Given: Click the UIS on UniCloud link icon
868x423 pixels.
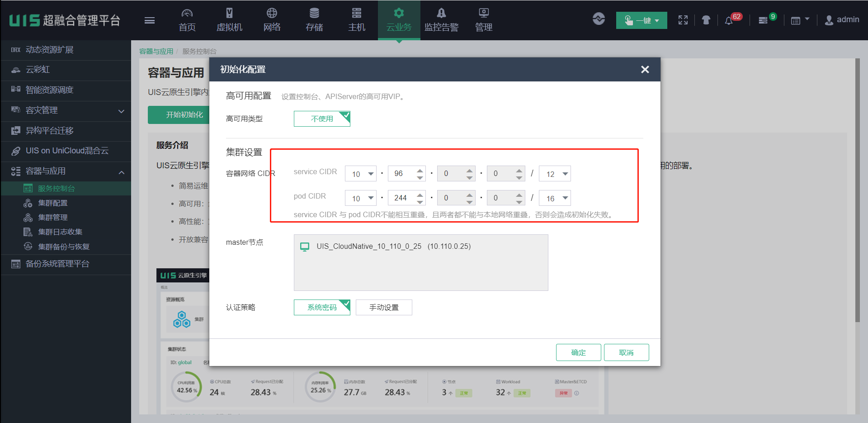Looking at the screenshot, I should (16, 151).
